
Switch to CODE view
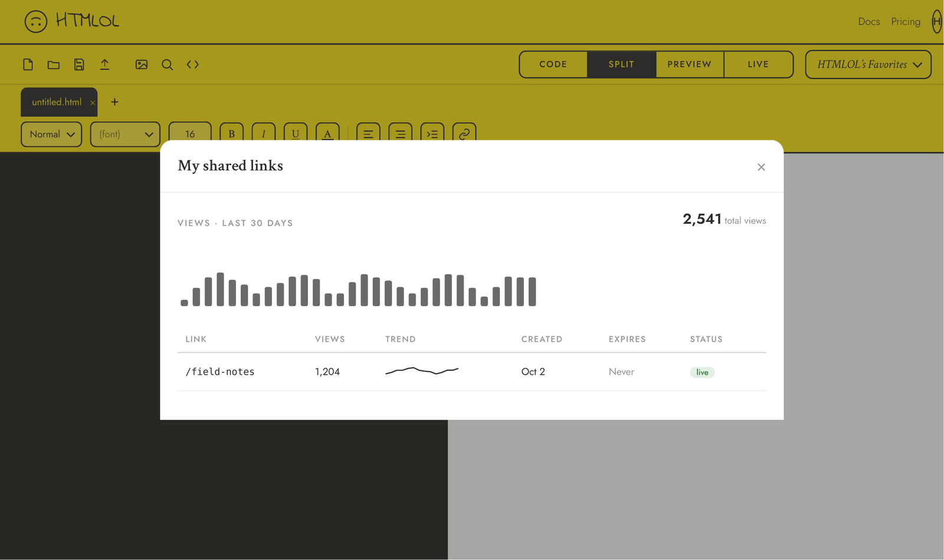(553, 64)
